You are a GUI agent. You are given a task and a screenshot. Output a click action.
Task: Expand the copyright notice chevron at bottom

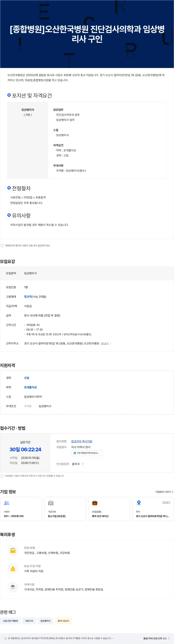coord(113,638)
